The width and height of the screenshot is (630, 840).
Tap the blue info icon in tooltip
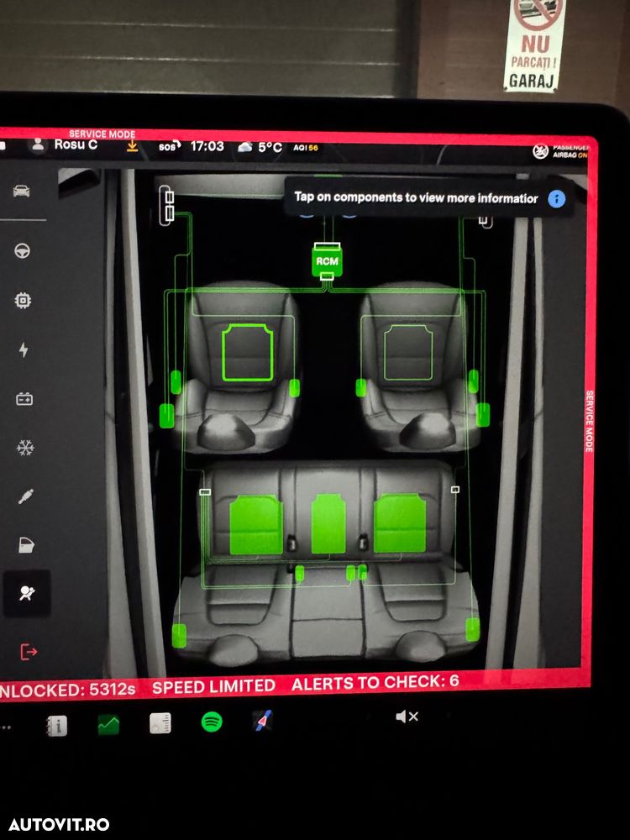[556, 200]
